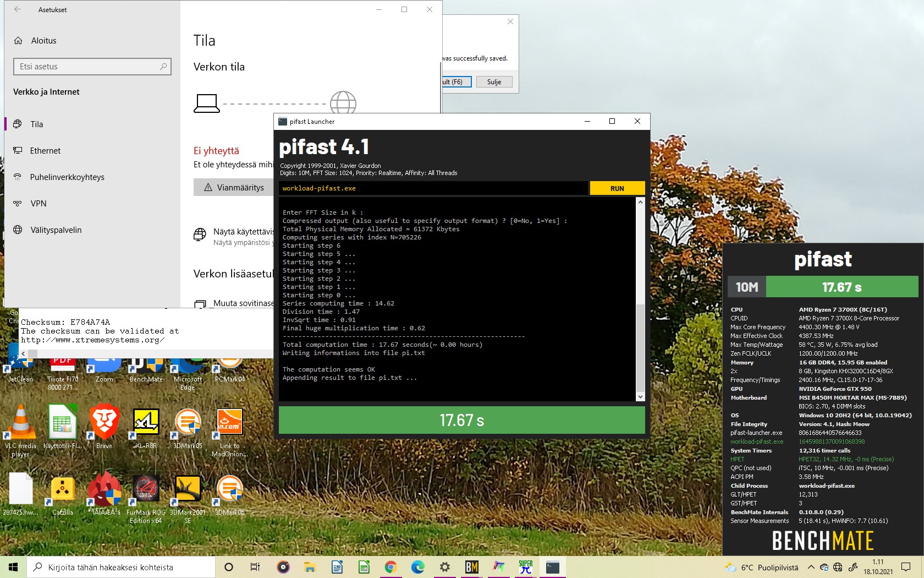The image size is (924, 578).
Task: Click the pifast console scroll down arrow
Action: [640, 396]
